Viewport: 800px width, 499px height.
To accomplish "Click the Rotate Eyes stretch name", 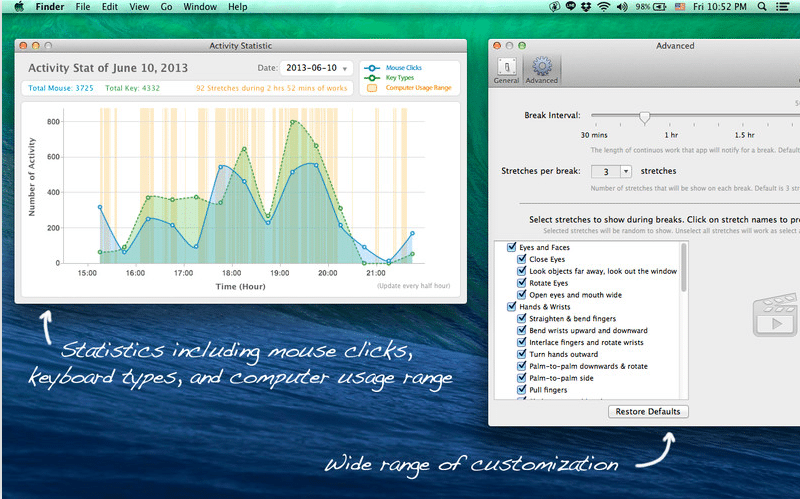I will pyautogui.click(x=548, y=283).
